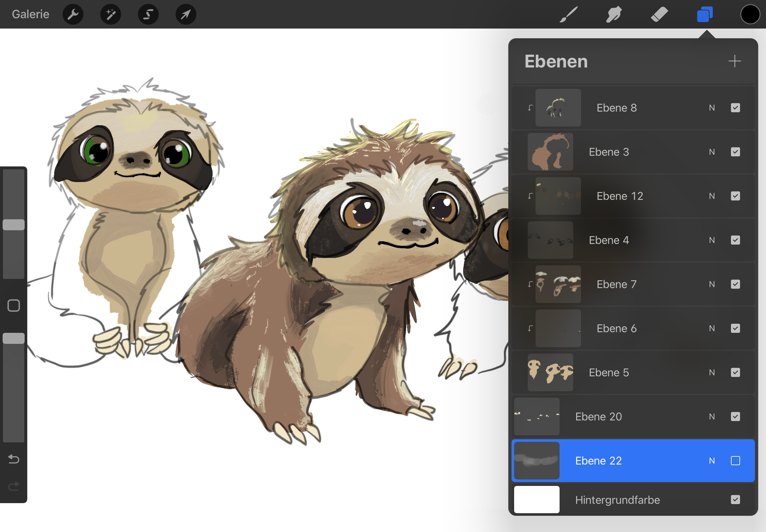Show layer Ebene 22 via its checkbox

[735, 461]
